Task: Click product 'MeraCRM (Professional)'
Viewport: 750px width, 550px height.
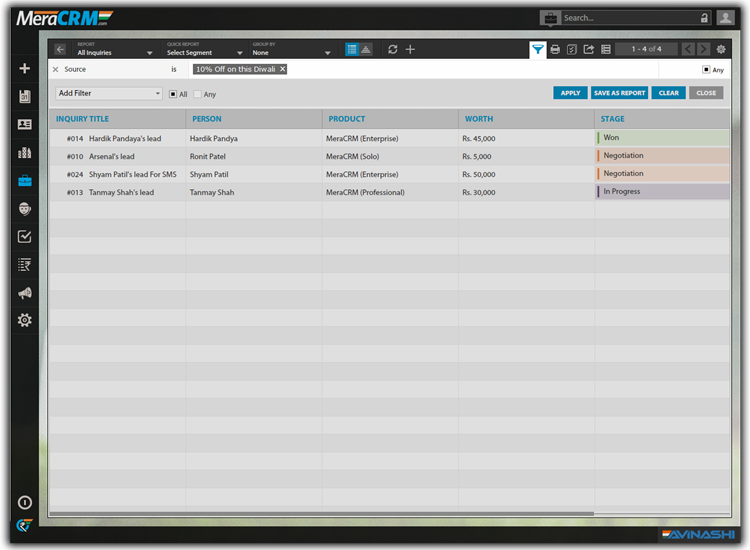Action: [365, 192]
